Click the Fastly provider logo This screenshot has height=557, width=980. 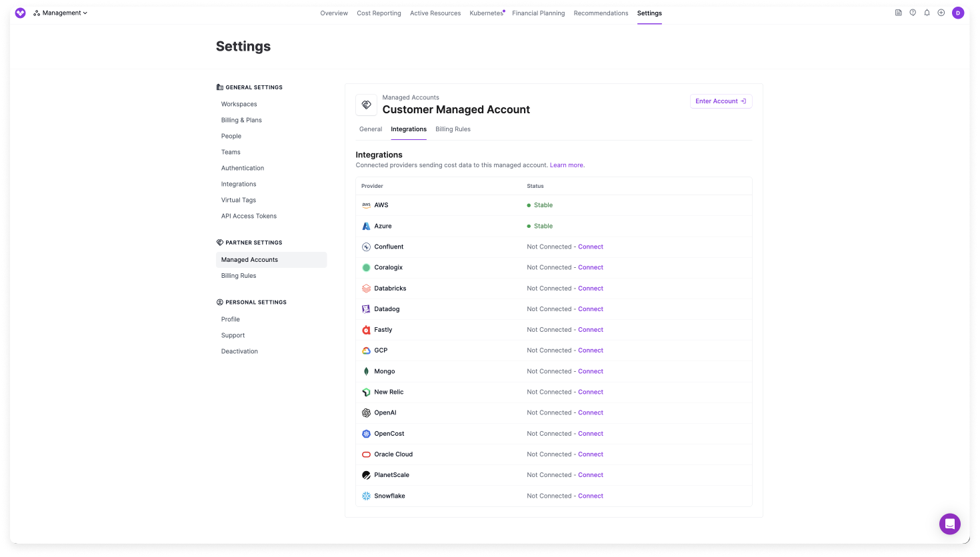tap(366, 330)
